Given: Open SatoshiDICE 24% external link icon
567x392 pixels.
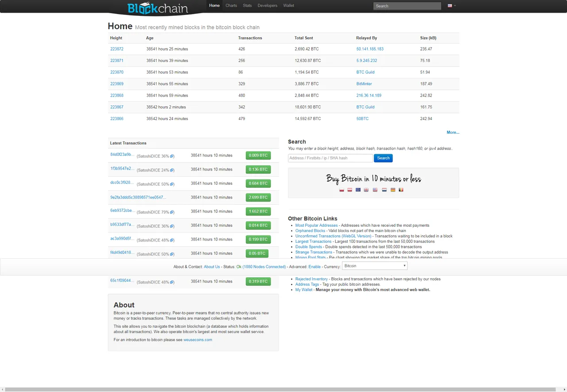Looking at the screenshot, I should (172, 171).
